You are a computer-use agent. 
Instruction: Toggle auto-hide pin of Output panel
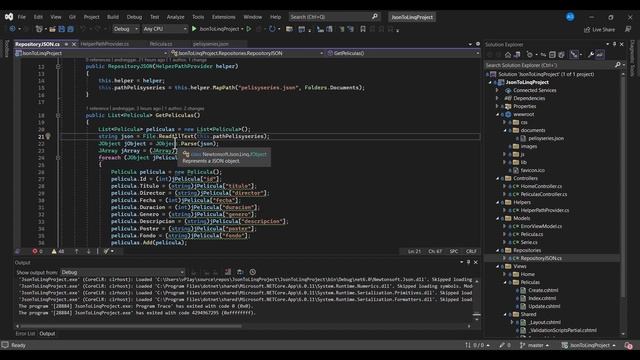point(469,262)
